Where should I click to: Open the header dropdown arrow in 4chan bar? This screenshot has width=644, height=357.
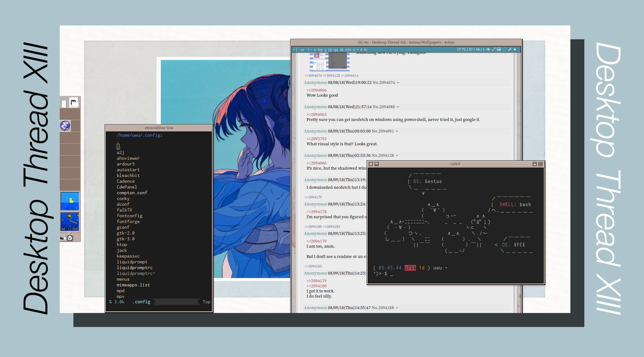[x=515, y=49]
